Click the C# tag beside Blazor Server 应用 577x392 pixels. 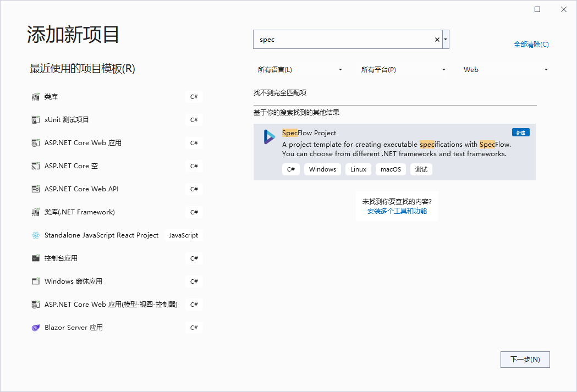click(194, 328)
